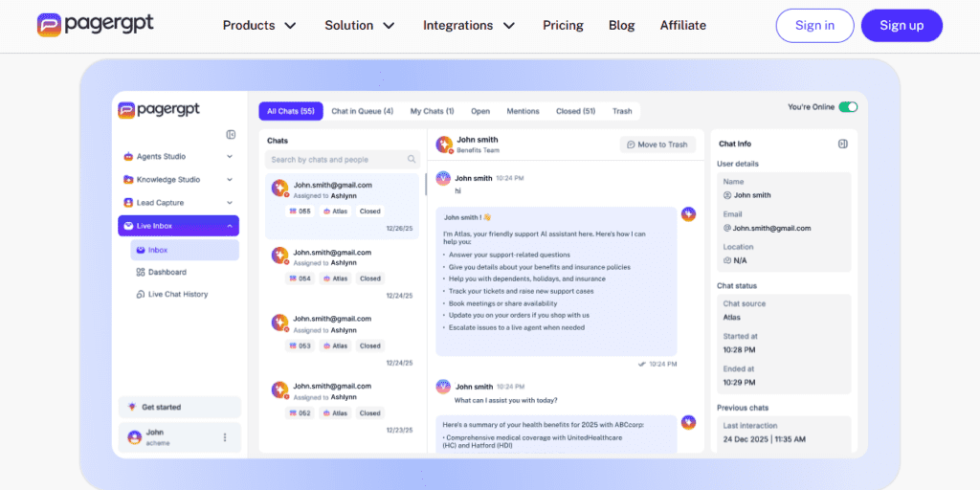Click the Atlas tag on chat 052
This screenshot has height=490, width=980.
[336, 413]
